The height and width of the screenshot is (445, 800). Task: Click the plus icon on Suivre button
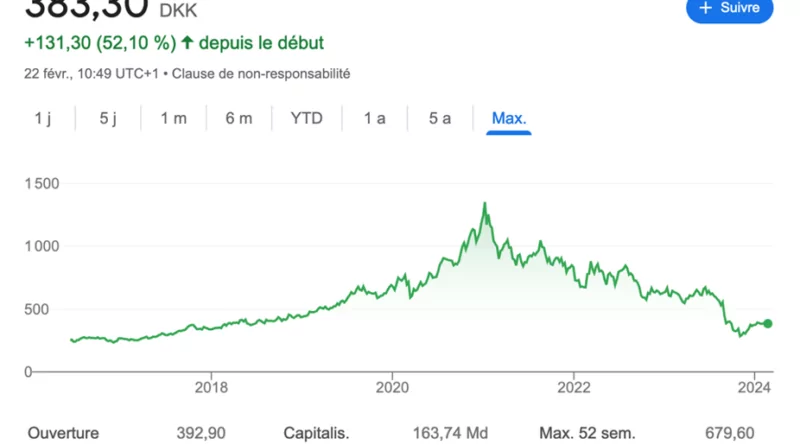pyautogui.click(x=706, y=8)
